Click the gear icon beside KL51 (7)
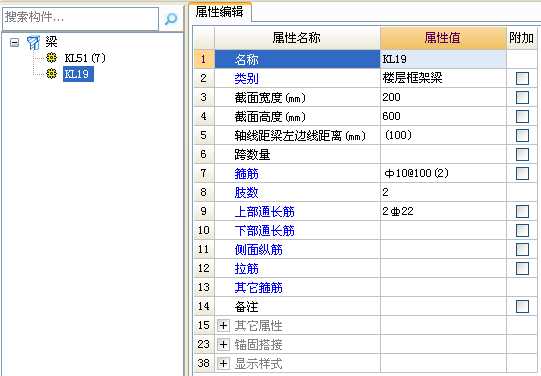 [52, 58]
